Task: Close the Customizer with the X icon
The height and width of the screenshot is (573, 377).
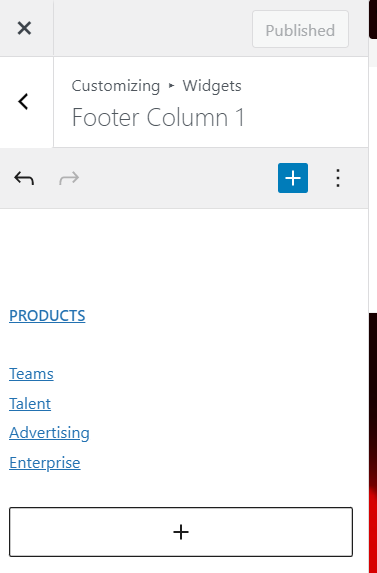Action: pos(24,28)
